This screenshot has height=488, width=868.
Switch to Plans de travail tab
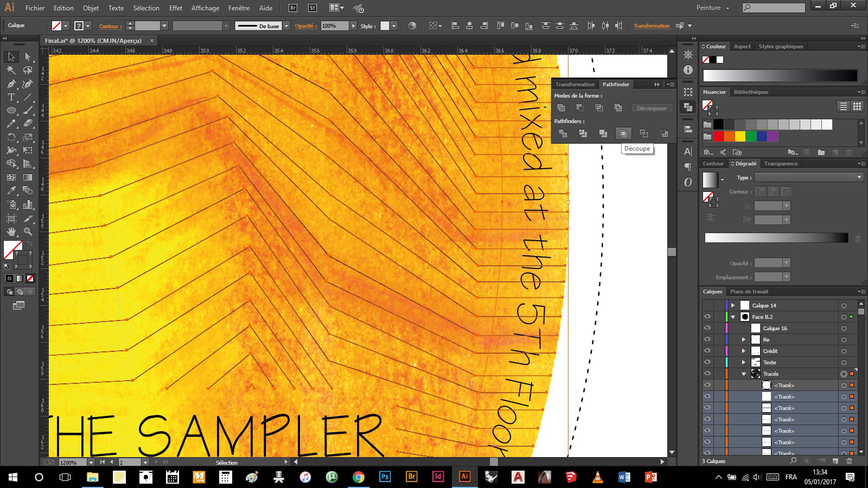[x=749, y=291]
